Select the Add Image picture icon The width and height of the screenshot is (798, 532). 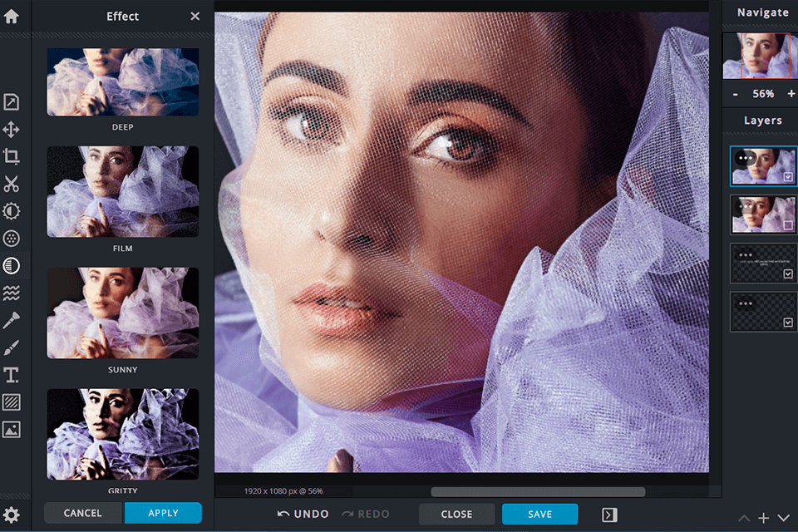(x=11, y=430)
